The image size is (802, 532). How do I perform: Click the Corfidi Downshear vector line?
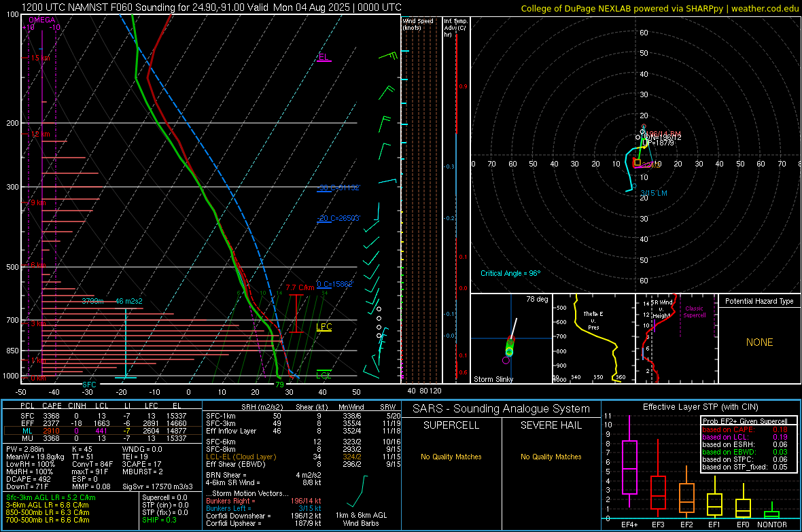tap(264, 516)
